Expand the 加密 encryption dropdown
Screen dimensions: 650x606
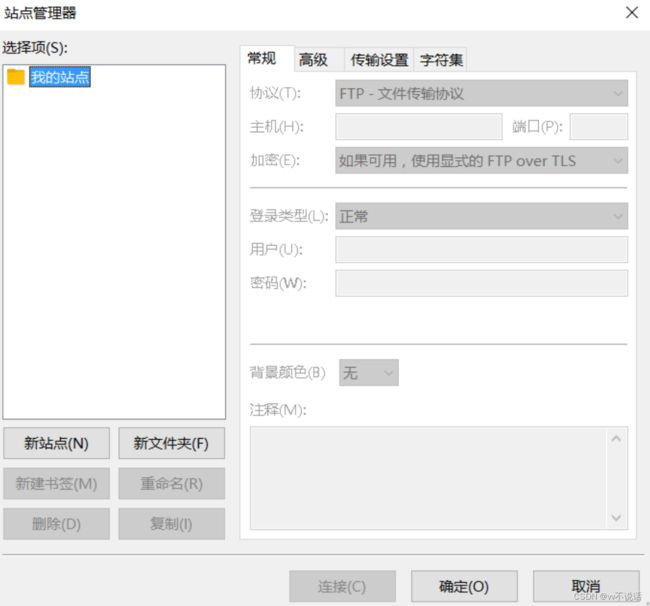pyautogui.click(x=481, y=160)
